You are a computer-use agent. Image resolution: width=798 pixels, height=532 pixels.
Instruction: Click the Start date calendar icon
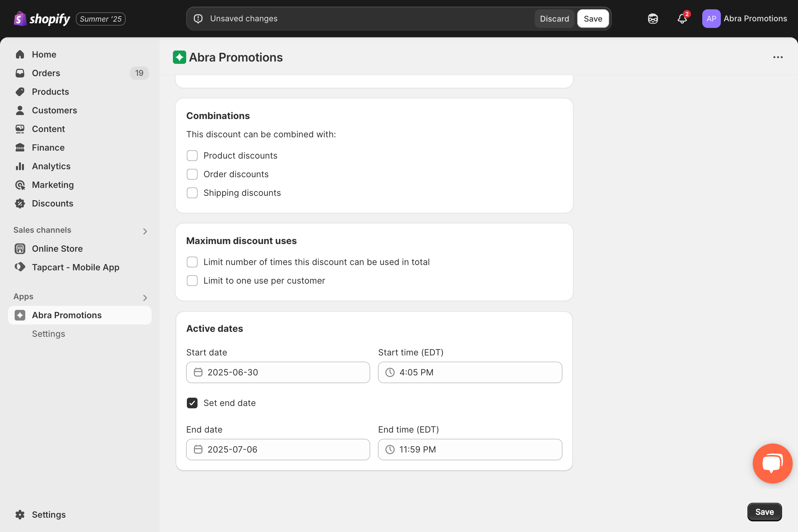point(198,372)
